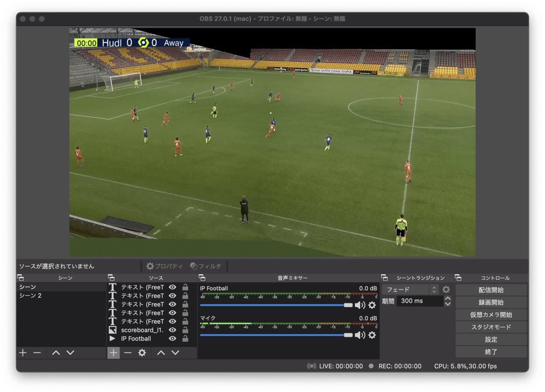Move the scene up with the シーン panel up arrow
This screenshot has width=545, height=392.
[x=56, y=353]
